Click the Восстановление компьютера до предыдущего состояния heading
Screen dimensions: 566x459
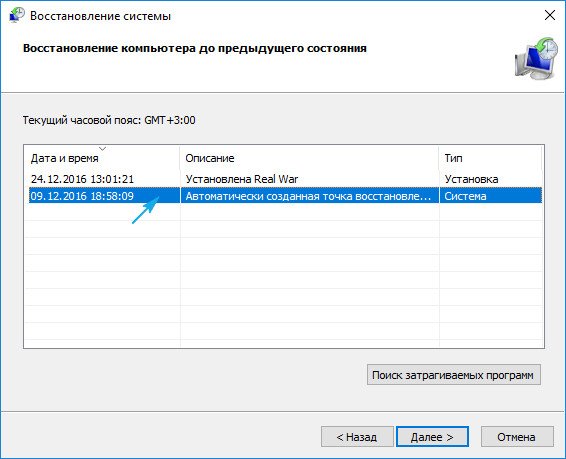[x=195, y=48]
